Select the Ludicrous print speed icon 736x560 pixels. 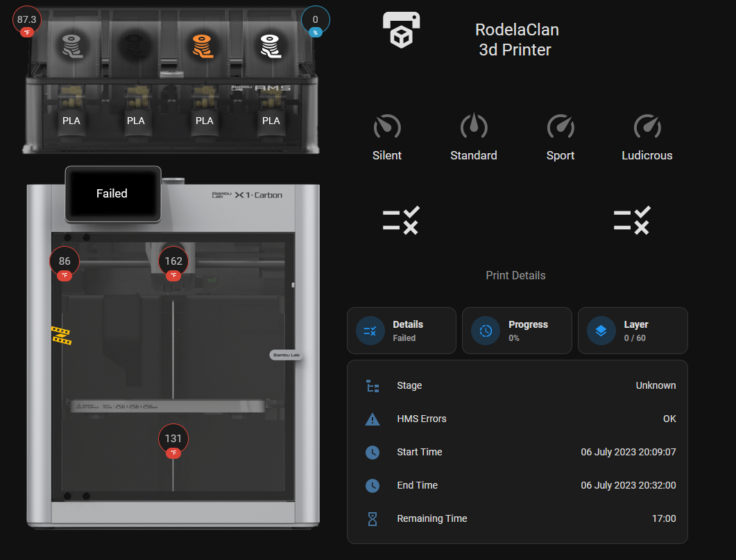pos(647,126)
